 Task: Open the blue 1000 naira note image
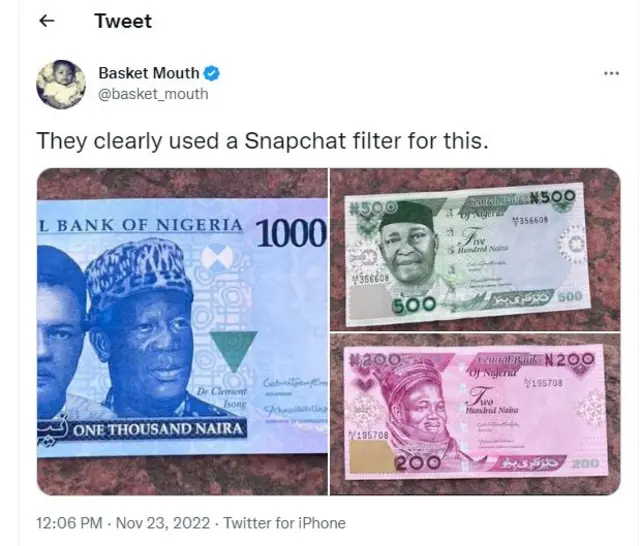[182, 331]
